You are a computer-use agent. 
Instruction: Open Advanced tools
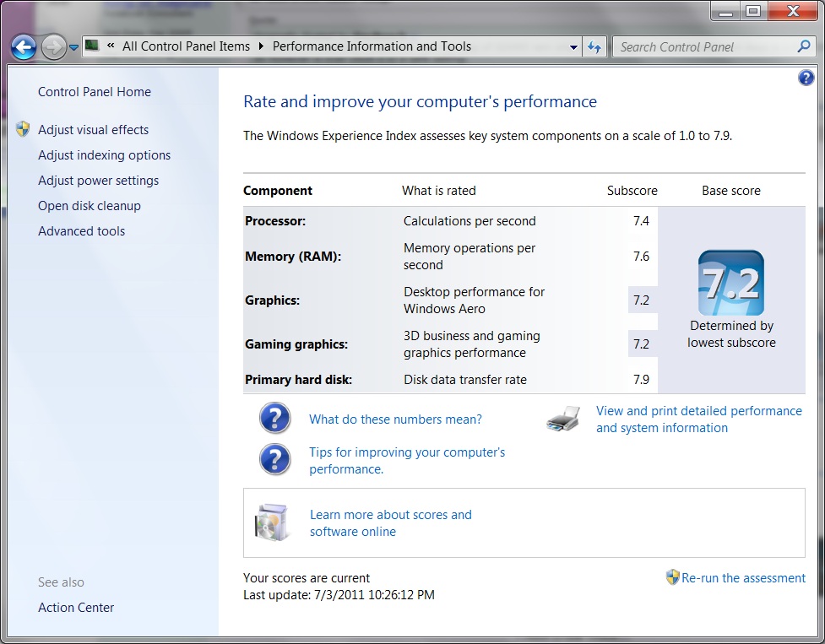[x=82, y=230]
